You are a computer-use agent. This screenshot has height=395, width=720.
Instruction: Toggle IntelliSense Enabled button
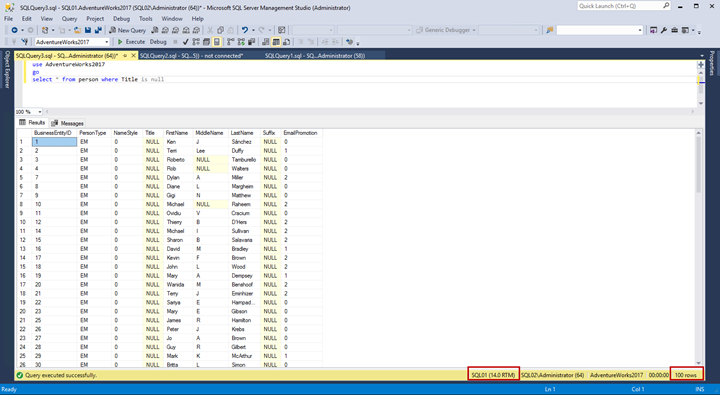click(x=217, y=42)
